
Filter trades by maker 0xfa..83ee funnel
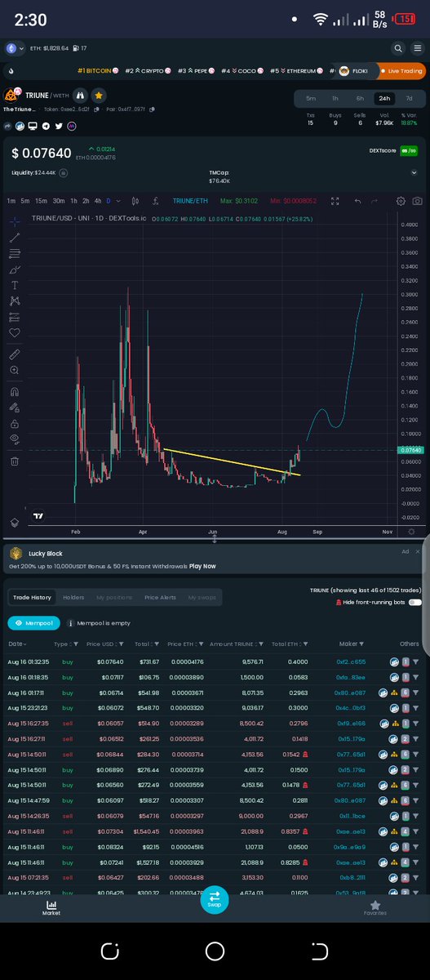(414, 678)
